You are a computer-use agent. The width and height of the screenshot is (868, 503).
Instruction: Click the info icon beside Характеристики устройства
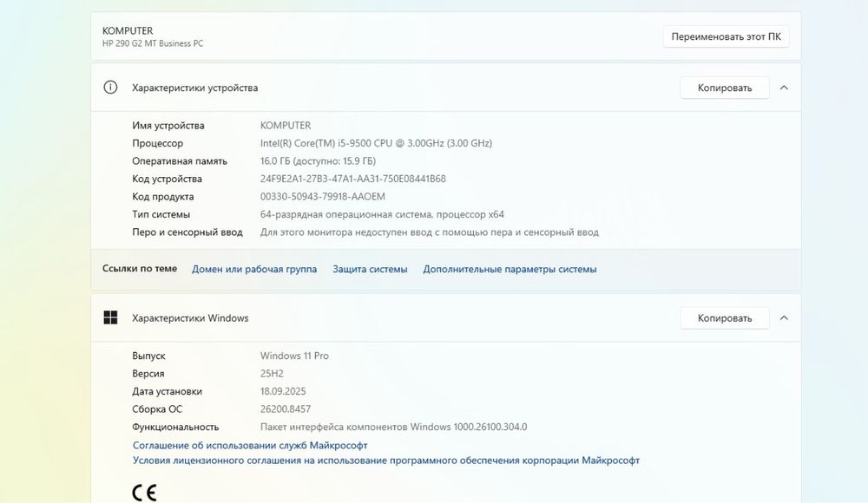[111, 88]
